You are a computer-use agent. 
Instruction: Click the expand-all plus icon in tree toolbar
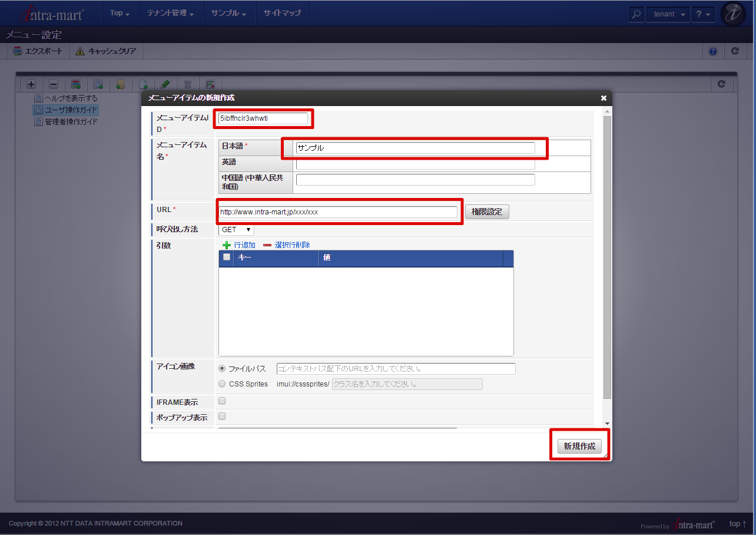pos(31,84)
